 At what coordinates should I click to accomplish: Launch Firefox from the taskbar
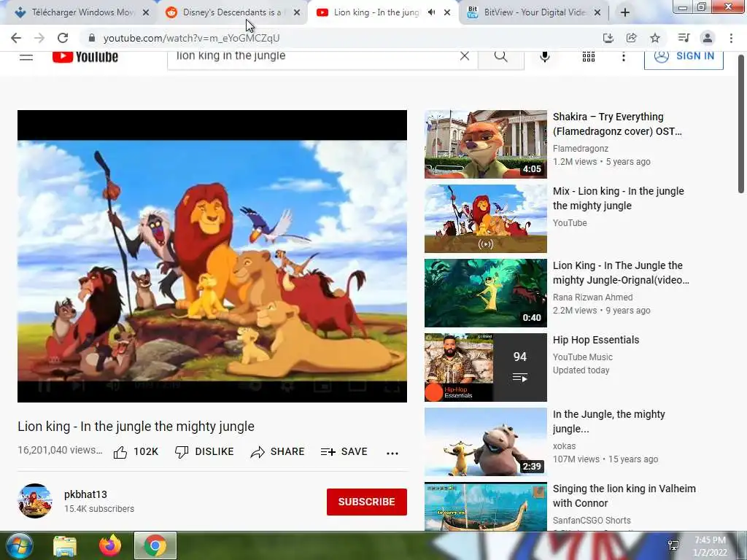coord(110,545)
